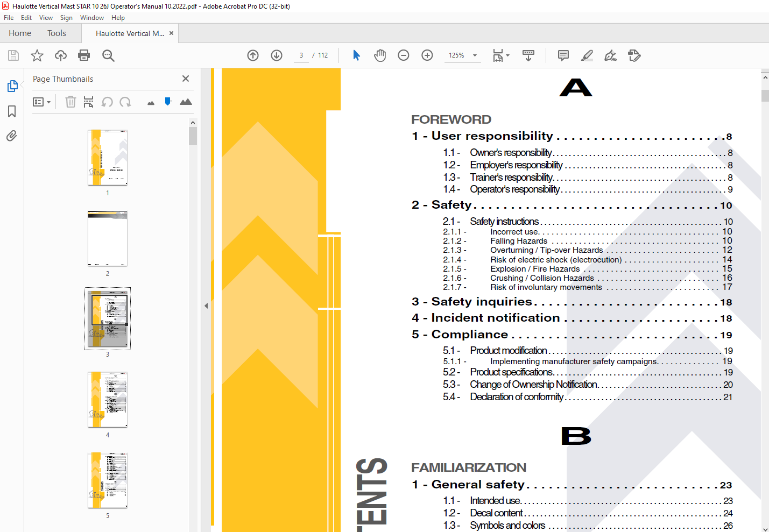Close the Page Thumbnails panel
The height and width of the screenshot is (532, 769).
(x=186, y=79)
